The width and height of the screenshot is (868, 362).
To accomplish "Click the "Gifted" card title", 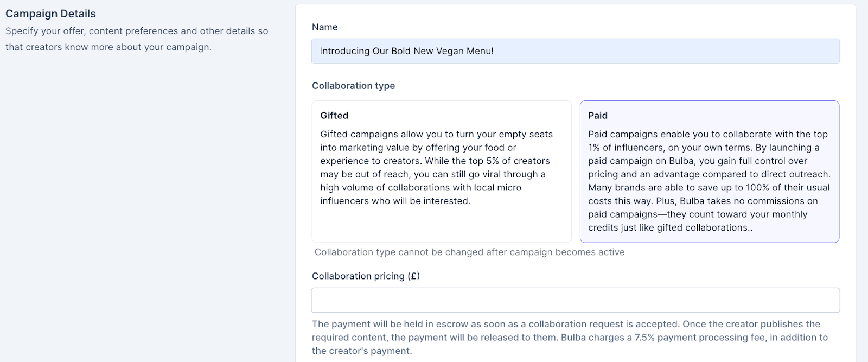I will pyautogui.click(x=334, y=116).
